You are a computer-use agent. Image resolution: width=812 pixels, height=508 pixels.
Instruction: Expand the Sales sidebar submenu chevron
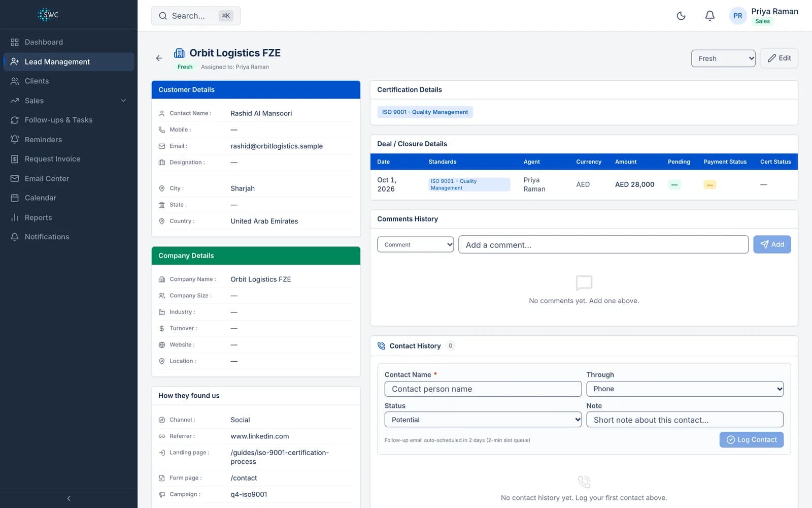point(123,101)
